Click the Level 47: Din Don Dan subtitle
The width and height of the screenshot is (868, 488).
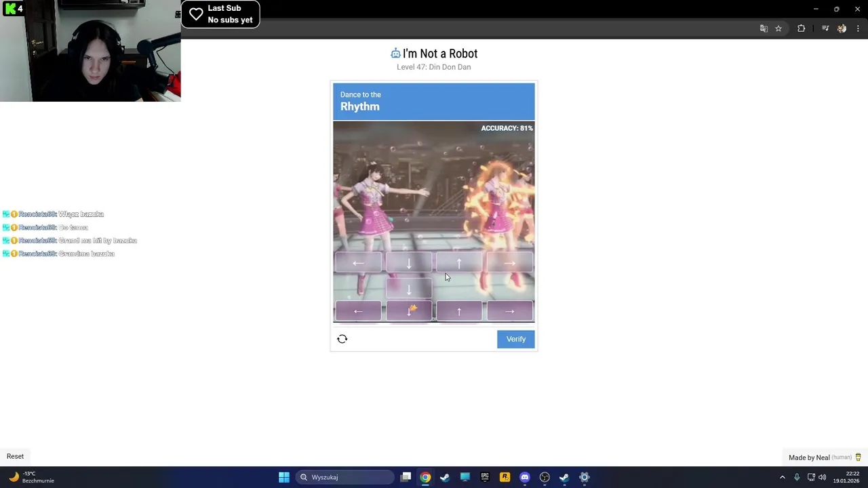click(x=433, y=67)
